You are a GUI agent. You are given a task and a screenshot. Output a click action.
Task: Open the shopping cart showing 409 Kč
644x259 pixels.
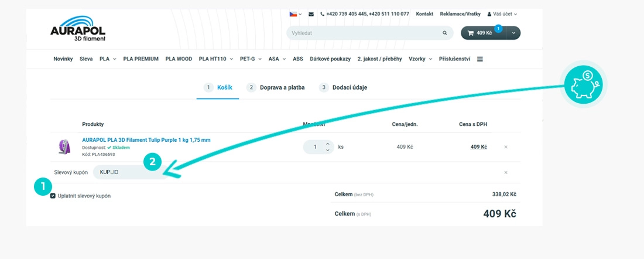(x=484, y=33)
